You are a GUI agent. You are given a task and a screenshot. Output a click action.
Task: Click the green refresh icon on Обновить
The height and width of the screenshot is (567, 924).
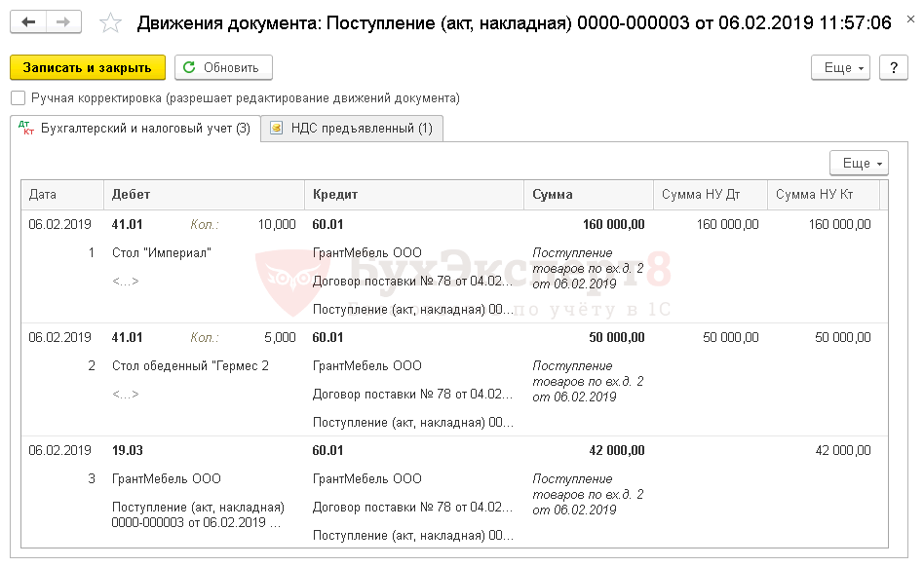189,67
